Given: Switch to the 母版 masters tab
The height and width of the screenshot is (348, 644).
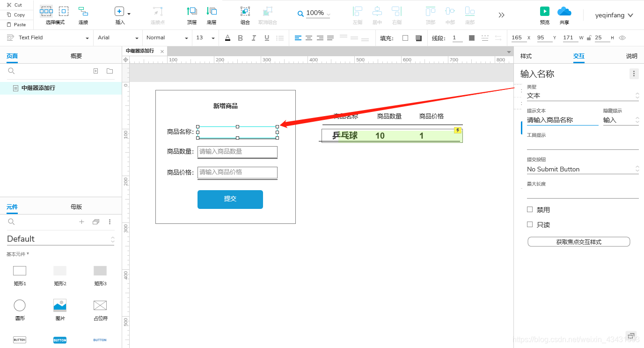Looking at the screenshot, I should 76,207.
